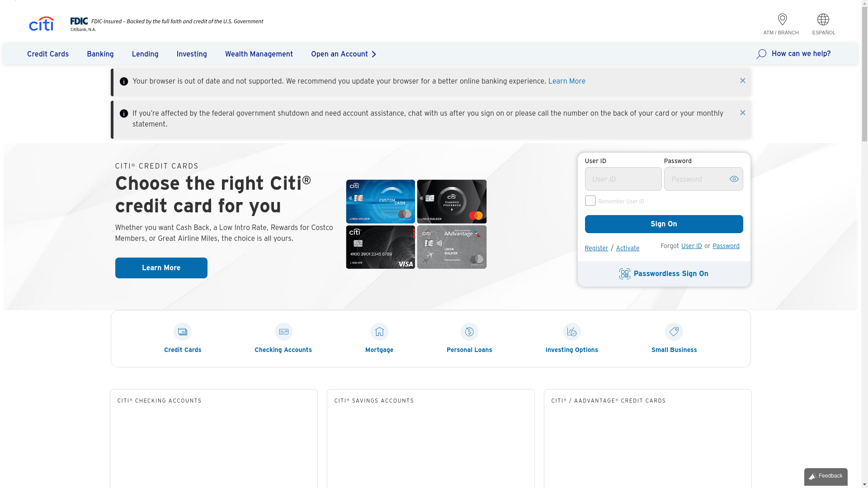The image size is (868, 488).
Task: Open Credit Cards label link
Action: click(x=183, y=350)
